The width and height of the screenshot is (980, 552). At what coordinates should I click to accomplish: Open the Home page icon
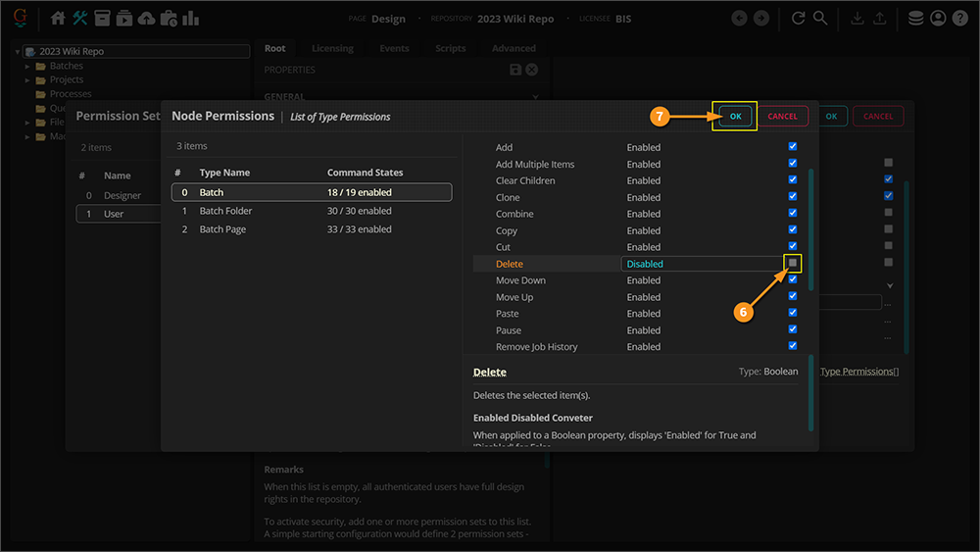pos(58,19)
